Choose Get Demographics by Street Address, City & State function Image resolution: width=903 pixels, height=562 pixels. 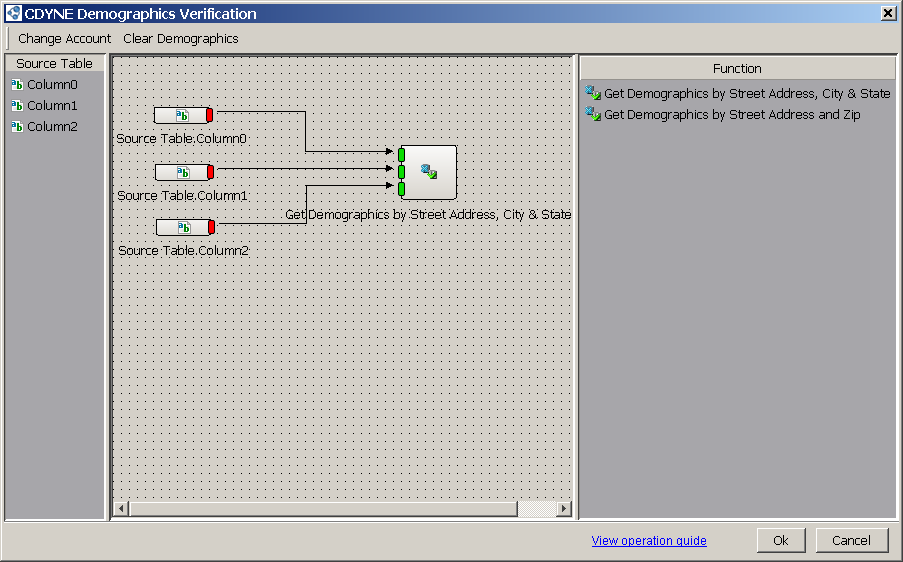747,94
